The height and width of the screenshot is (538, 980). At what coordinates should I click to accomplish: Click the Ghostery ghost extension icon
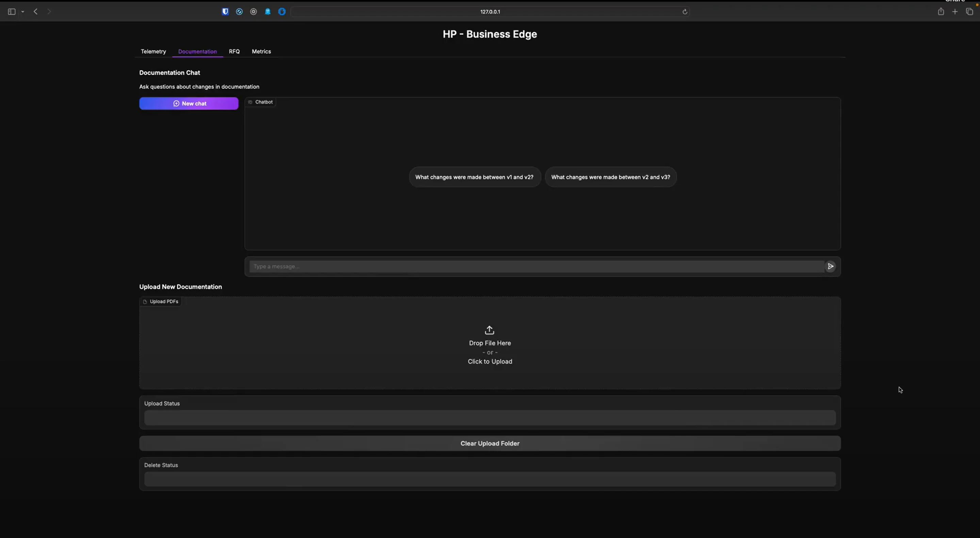point(268,12)
